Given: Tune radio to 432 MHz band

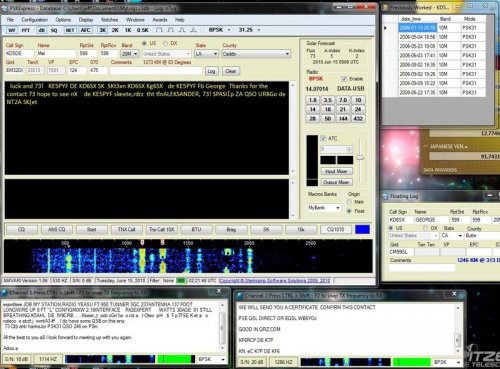Looking at the screenshot, I should tap(358, 119).
